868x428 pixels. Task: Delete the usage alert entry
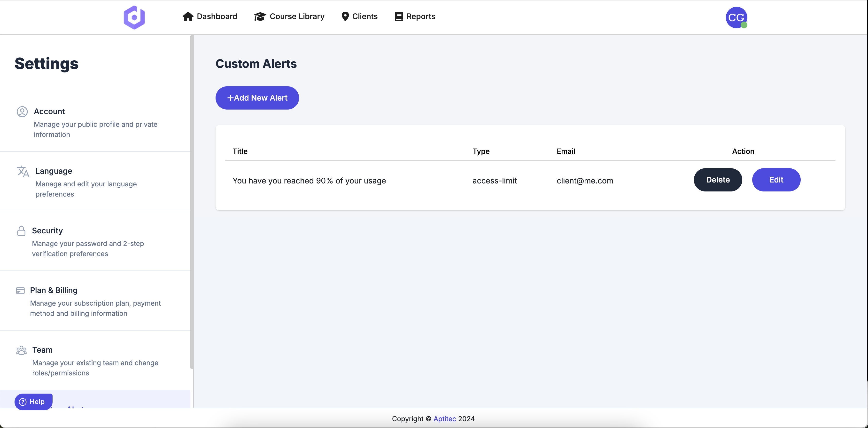tap(718, 180)
